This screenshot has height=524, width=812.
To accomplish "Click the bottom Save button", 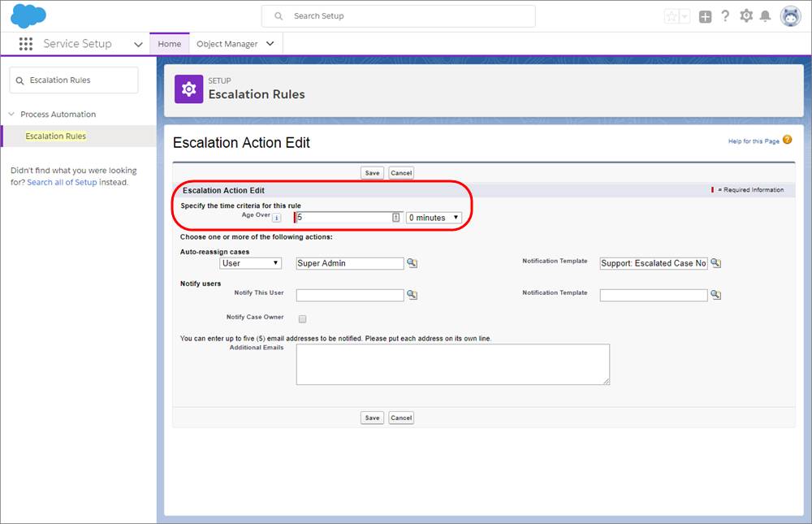I will [372, 418].
